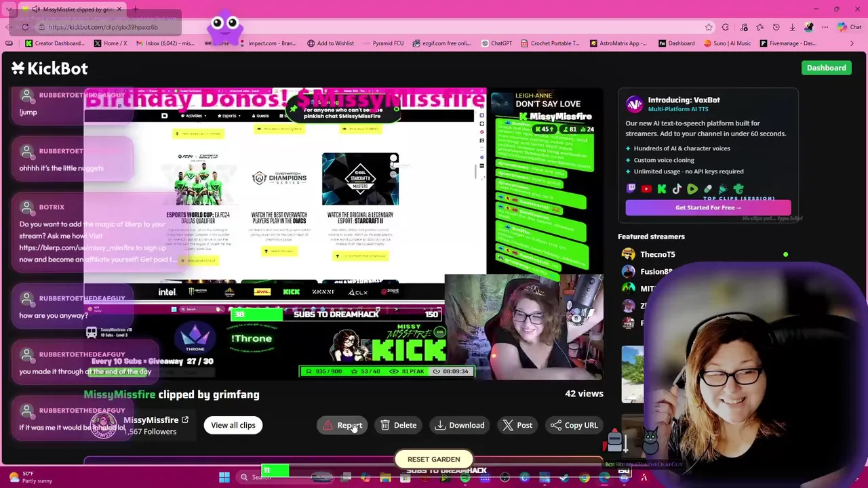
Task: Open impact.com bookmark
Action: [267, 43]
